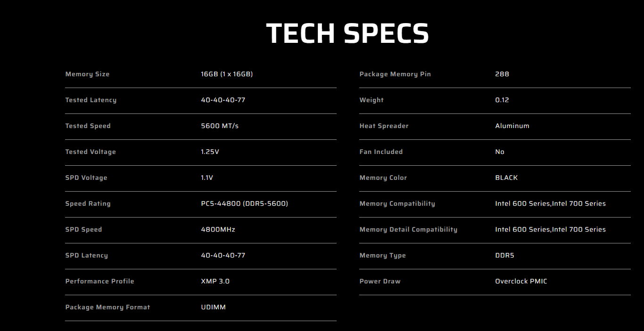Click the Aluminum heat spreader value

[x=512, y=126]
